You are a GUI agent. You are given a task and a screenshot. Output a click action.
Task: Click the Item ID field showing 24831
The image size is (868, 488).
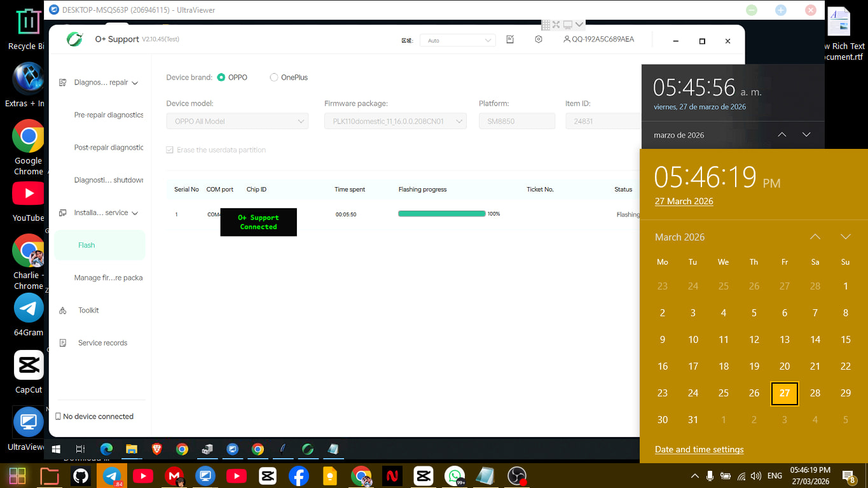(x=603, y=122)
